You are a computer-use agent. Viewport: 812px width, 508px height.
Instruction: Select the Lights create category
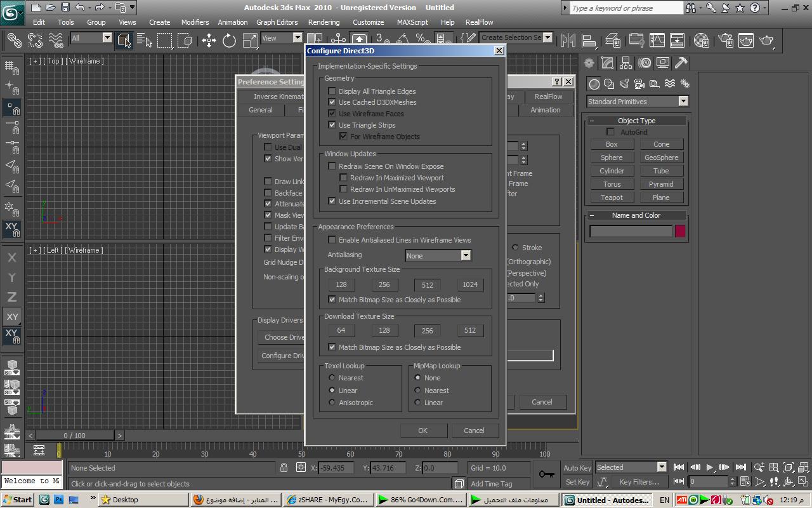[x=624, y=83]
